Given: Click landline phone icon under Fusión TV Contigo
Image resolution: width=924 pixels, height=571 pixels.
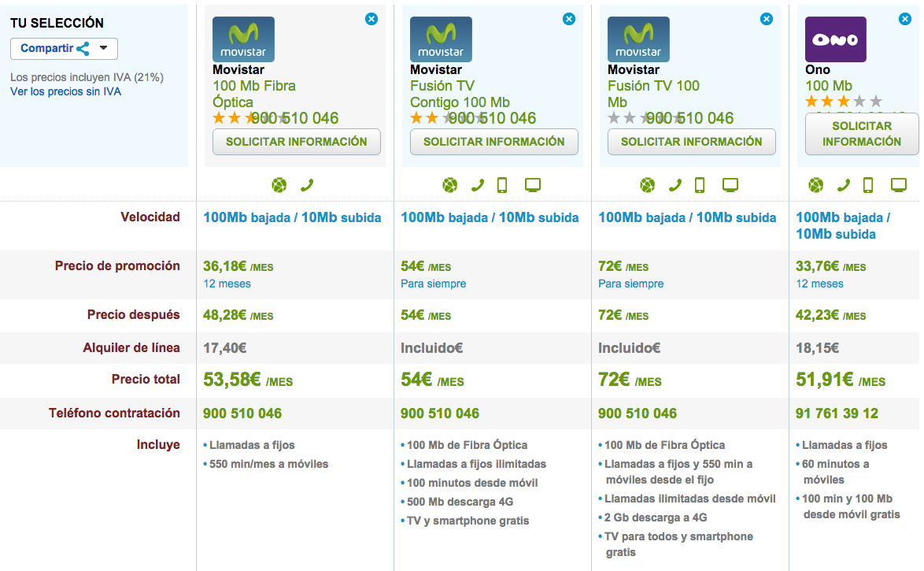Looking at the screenshot, I should coord(477,185).
